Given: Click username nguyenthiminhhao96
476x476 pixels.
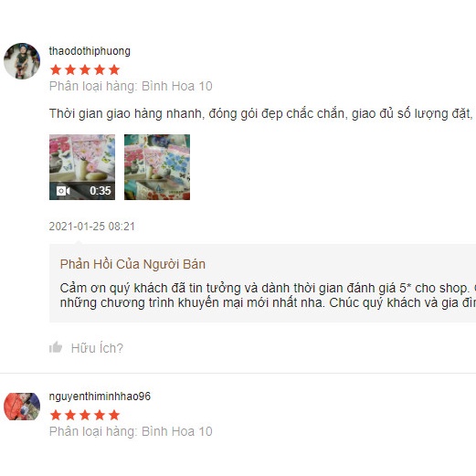Looking at the screenshot, I should (100, 397).
